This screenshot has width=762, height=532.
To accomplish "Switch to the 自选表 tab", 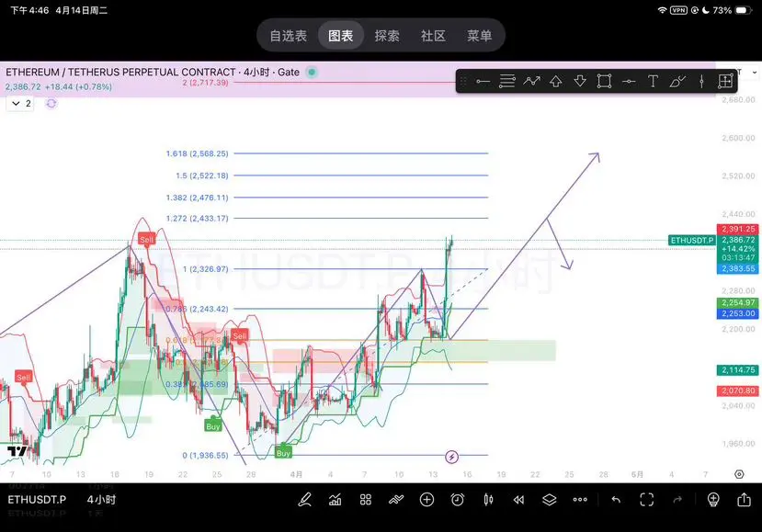I will [x=289, y=36].
